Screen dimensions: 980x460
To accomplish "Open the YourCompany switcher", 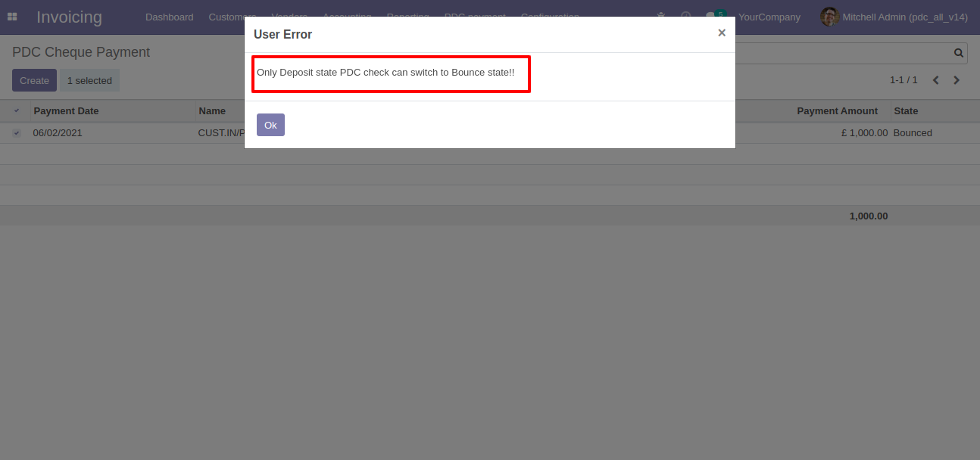I will 769,17.
